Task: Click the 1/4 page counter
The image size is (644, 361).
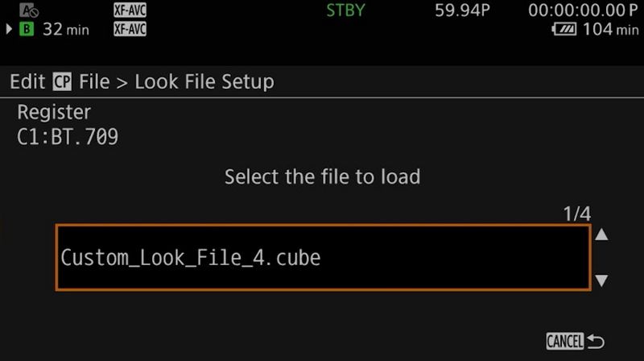Action: [x=576, y=214]
